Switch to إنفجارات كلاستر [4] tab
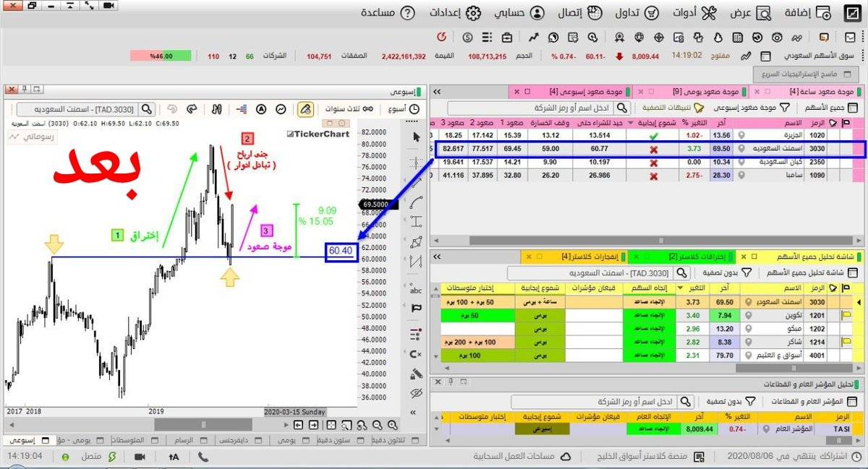The image size is (868, 469). (574, 257)
